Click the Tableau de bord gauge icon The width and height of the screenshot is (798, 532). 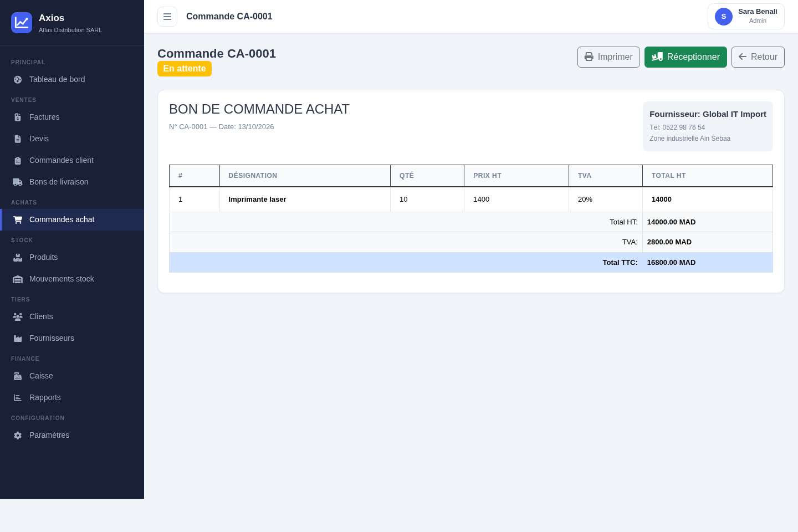click(18, 79)
